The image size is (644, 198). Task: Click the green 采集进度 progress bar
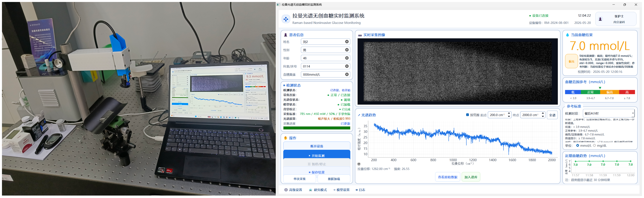317,128
